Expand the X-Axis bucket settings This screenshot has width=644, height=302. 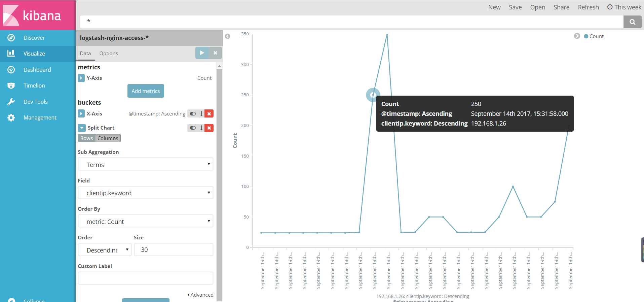[x=81, y=113]
